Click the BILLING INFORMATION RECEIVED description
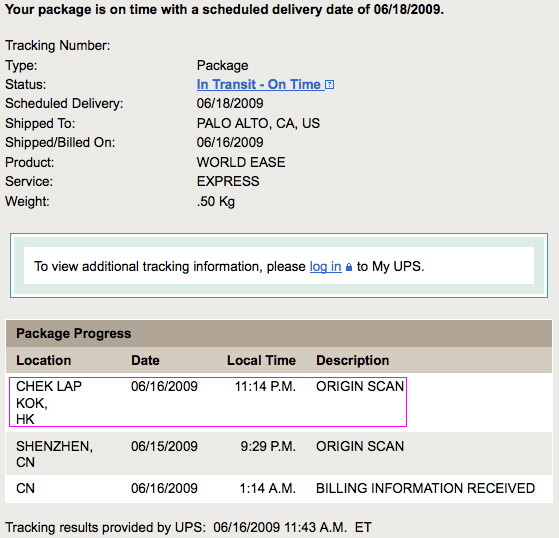 425,488
